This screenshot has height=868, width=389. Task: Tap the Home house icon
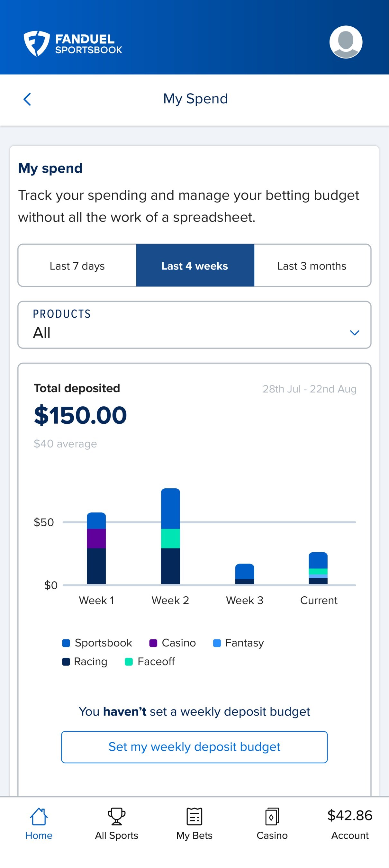click(x=39, y=817)
